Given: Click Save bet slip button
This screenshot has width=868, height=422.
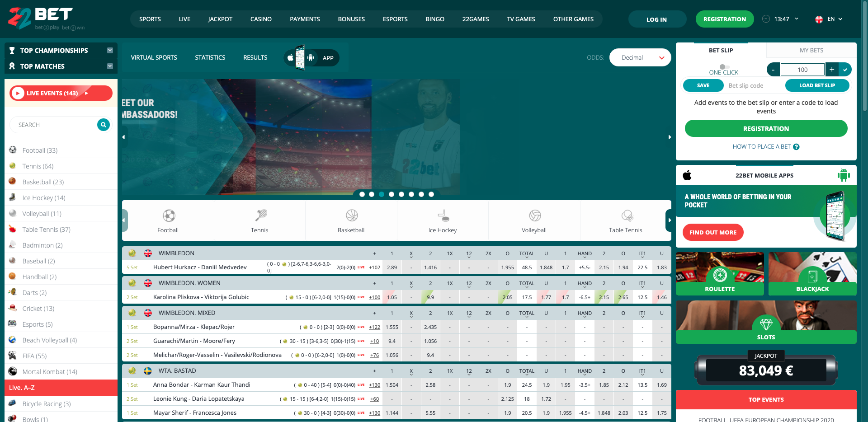Looking at the screenshot, I should [x=703, y=85].
